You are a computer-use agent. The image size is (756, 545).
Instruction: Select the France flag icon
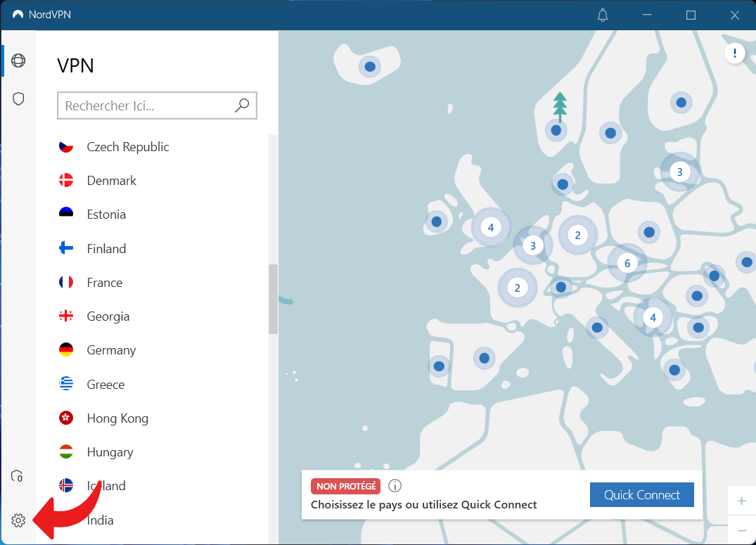coord(66,282)
